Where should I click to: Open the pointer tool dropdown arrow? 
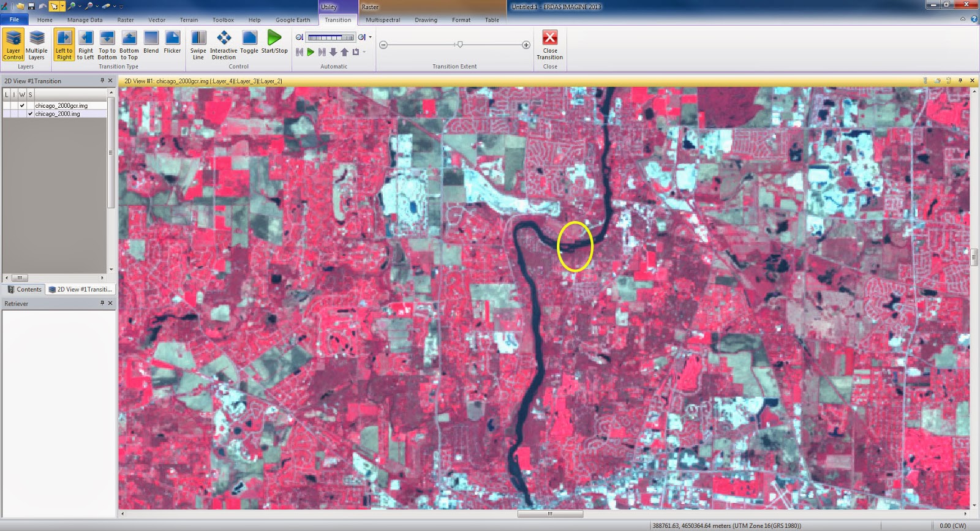(x=62, y=6)
